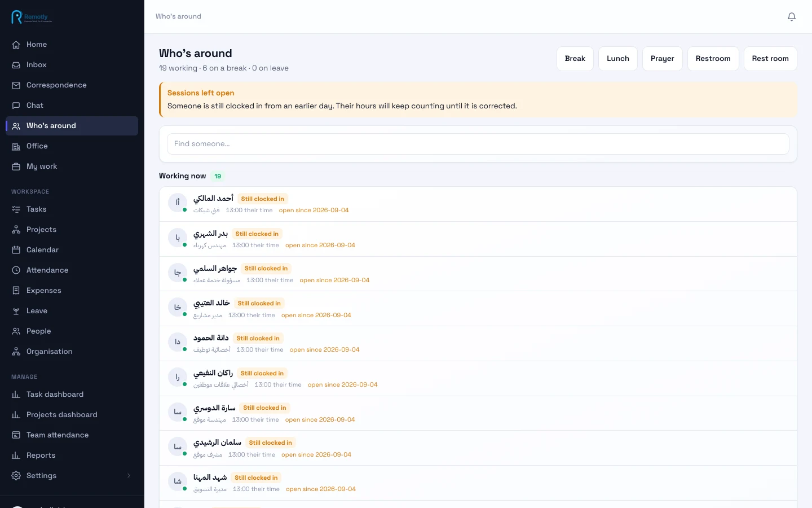
Task: Click the Attendance clock icon
Action: point(16,270)
